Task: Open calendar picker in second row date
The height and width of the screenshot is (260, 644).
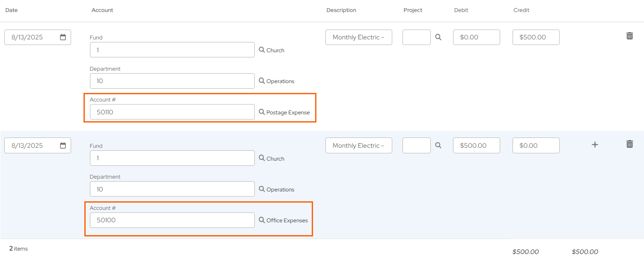Action: (x=63, y=146)
